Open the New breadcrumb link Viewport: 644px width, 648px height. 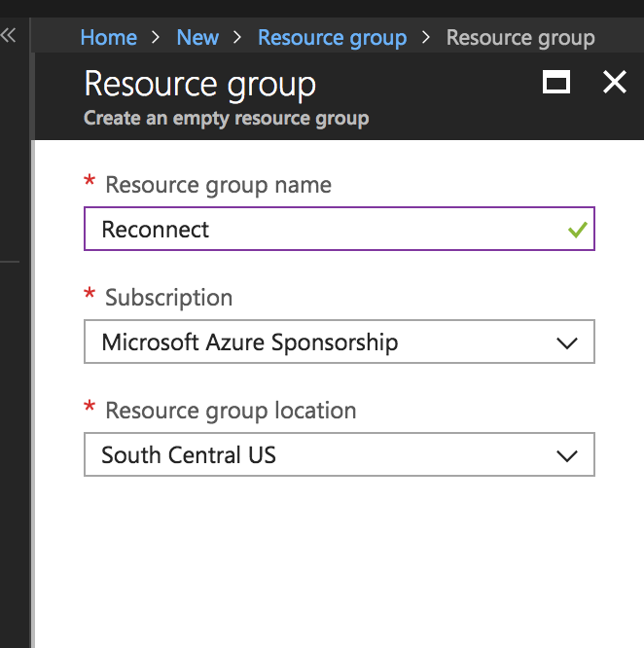[197, 38]
